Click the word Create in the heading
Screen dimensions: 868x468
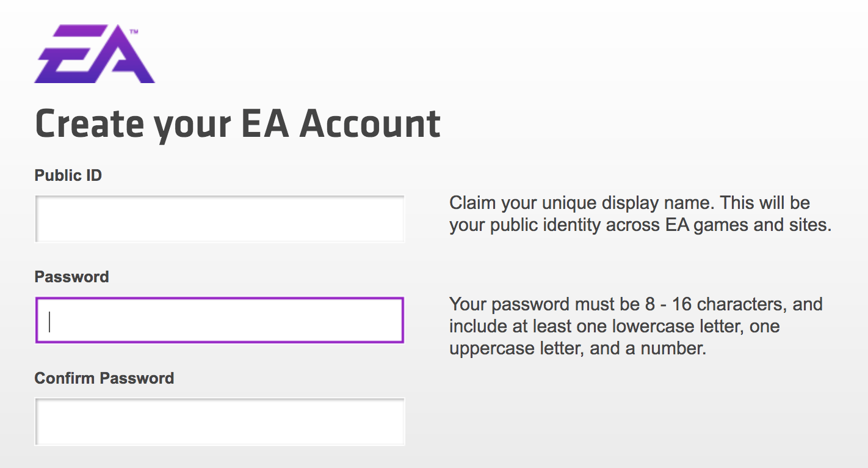tap(89, 123)
